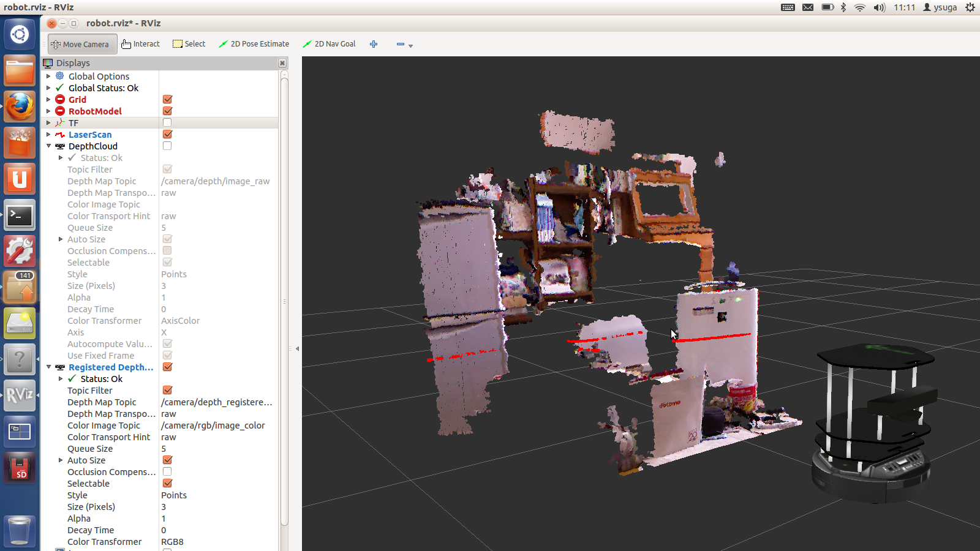The width and height of the screenshot is (980, 551).
Task: Click the 2D Nav Goal tool
Action: [x=329, y=44]
